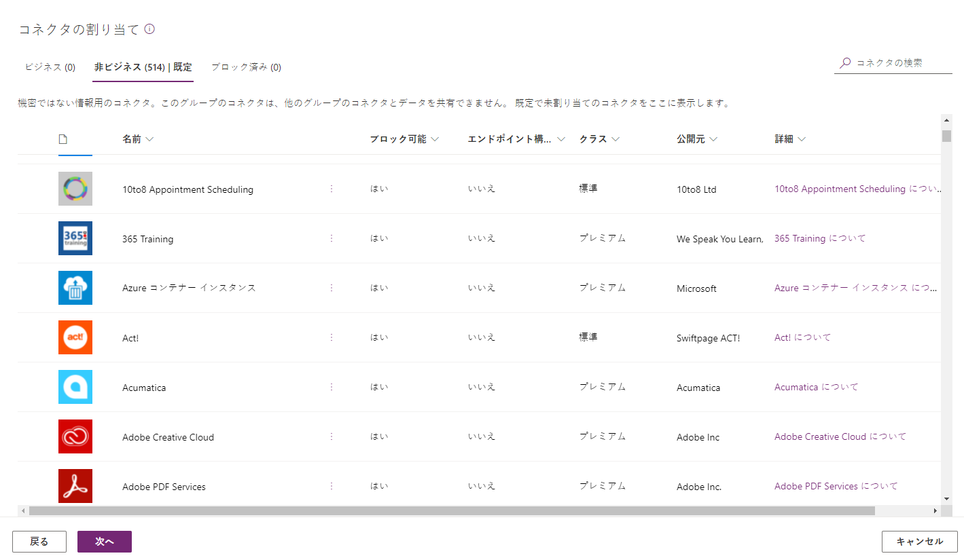964x560 pixels.
Task: Select the Act! name cell
Action: pyautogui.click(x=130, y=338)
